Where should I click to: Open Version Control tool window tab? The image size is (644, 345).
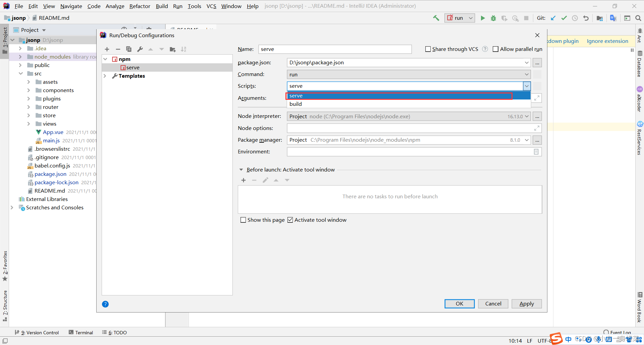(x=37, y=333)
